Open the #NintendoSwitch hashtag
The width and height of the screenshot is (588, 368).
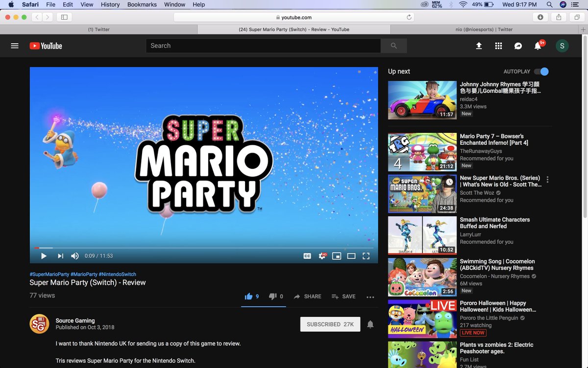coord(118,274)
